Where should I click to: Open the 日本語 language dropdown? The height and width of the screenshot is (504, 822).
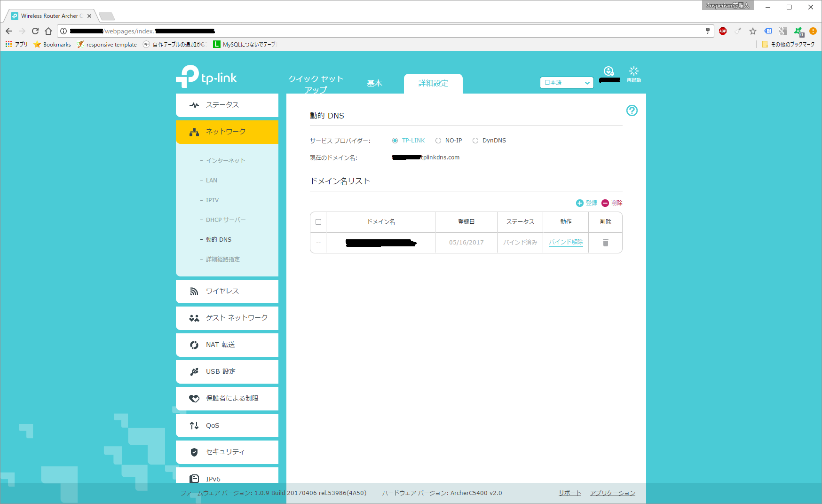566,83
